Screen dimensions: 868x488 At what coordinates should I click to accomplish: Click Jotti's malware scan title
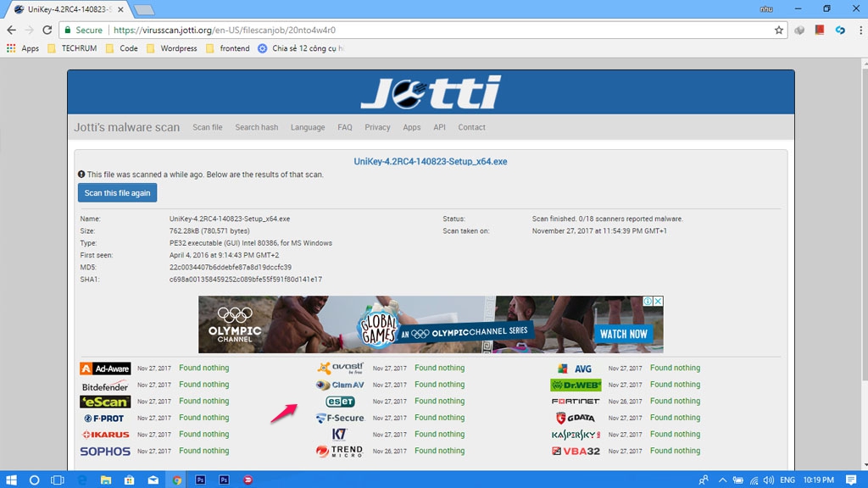pyautogui.click(x=127, y=127)
